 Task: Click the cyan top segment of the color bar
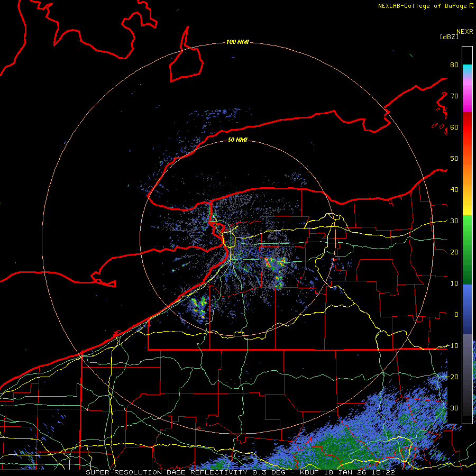[x=467, y=69]
